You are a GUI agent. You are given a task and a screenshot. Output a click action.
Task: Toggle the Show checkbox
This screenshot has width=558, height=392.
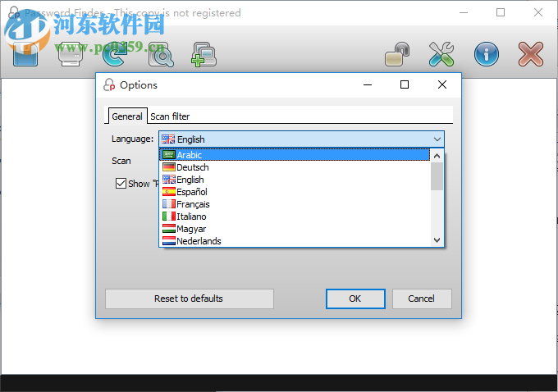[x=121, y=184]
